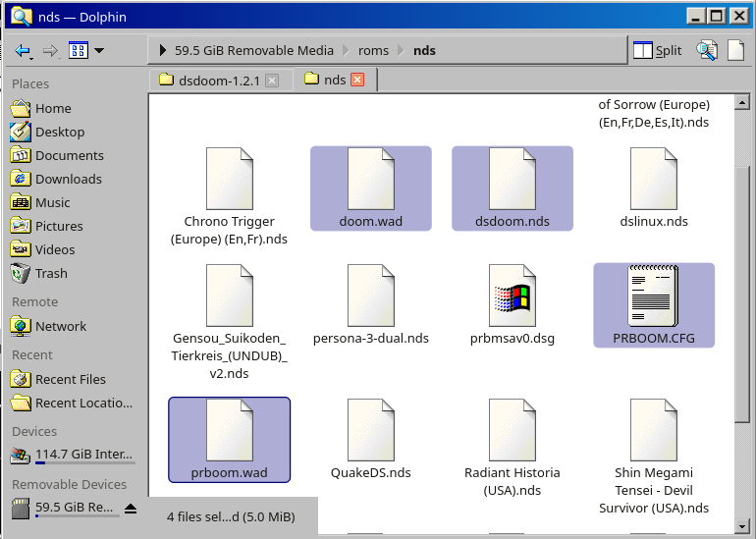756x539 pixels.
Task: Select Chrono Trigger (Europe) file icon
Action: click(230, 179)
